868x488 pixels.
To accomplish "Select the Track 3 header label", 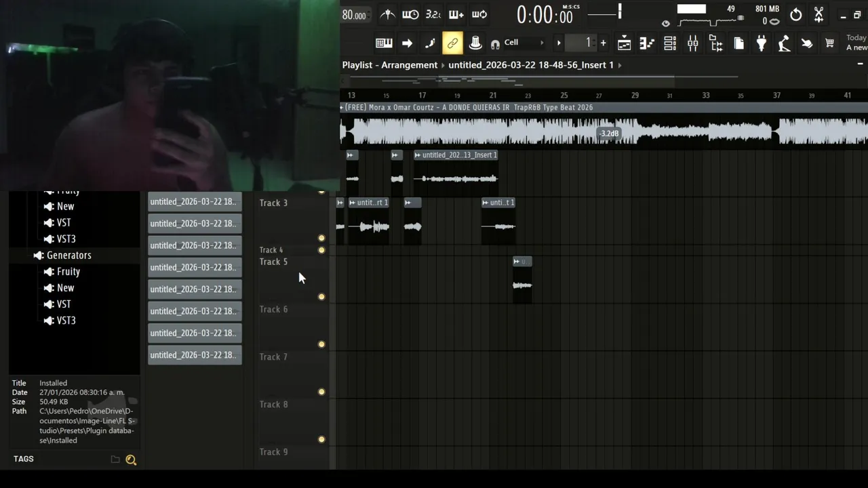I will pyautogui.click(x=273, y=203).
